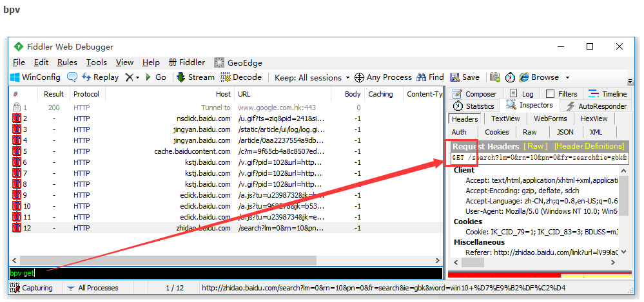Viewport: 644px width, 302px height.
Task: Select the Headers inspector tab
Action: pyautogui.click(x=465, y=119)
